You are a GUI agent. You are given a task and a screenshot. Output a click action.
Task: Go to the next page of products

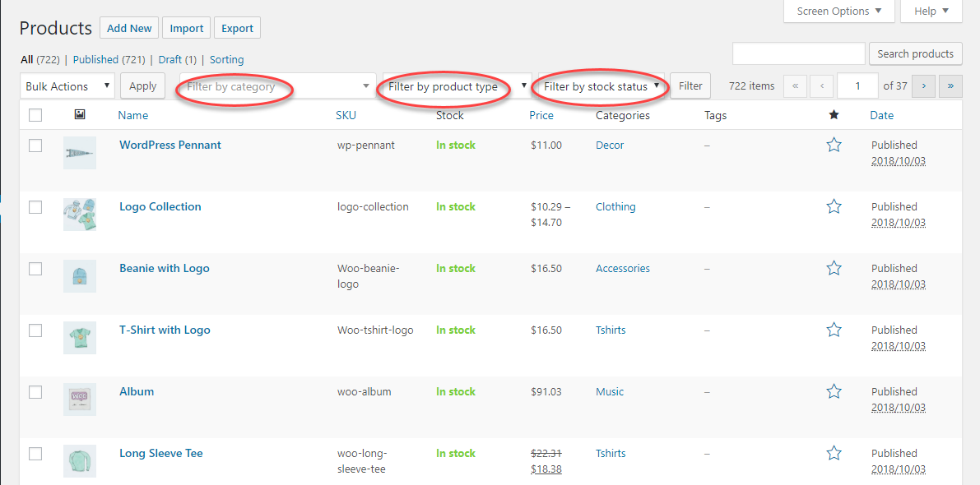click(x=924, y=86)
